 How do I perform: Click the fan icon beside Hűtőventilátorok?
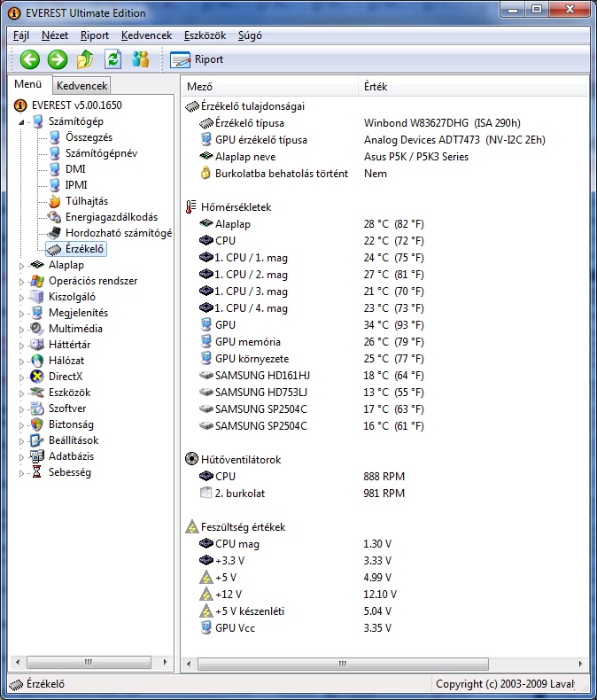pyautogui.click(x=191, y=459)
